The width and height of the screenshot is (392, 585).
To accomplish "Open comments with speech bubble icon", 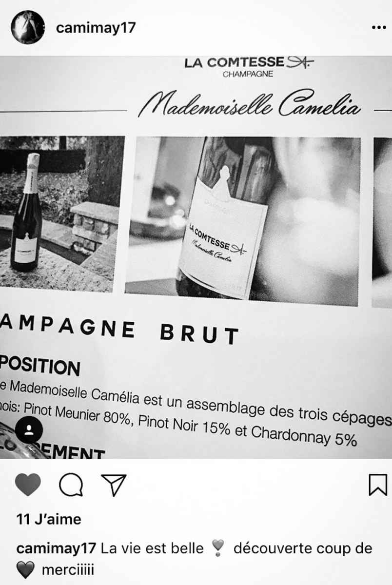I will (71, 485).
